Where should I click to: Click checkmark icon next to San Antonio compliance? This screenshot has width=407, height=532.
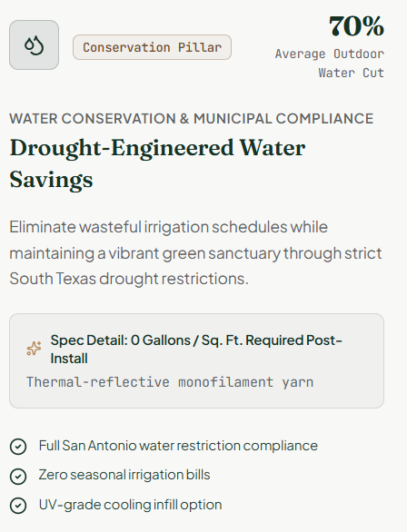[18, 446]
